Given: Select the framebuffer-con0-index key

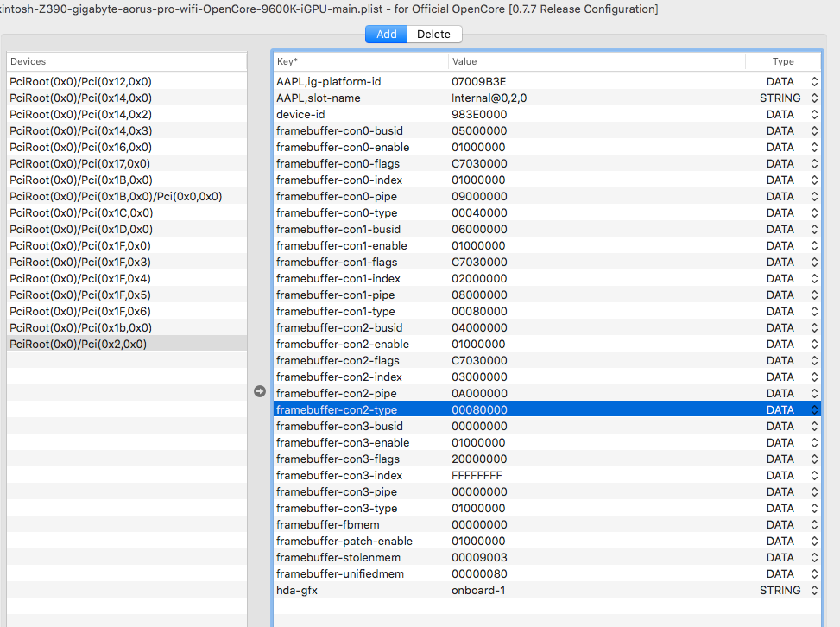Looking at the screenshot, I should pos(339,180).
